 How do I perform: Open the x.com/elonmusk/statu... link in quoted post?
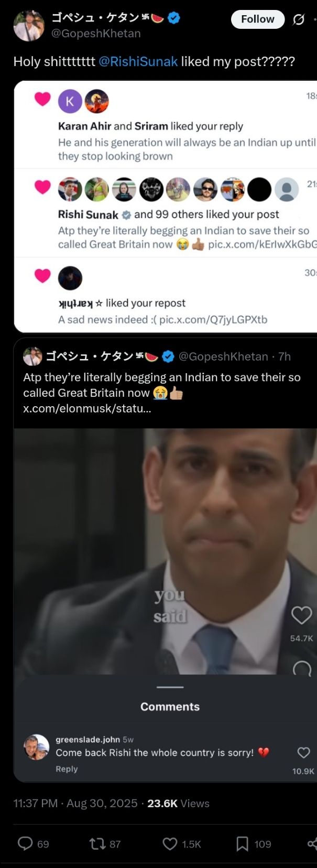[x=87, y=408]
